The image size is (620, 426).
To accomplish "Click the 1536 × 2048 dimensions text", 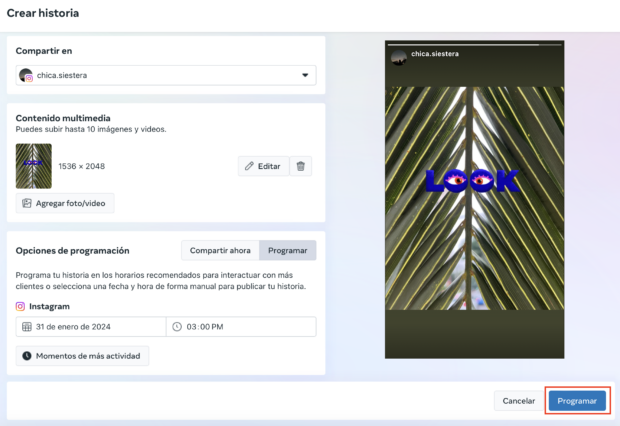I will tap(81, 166).
